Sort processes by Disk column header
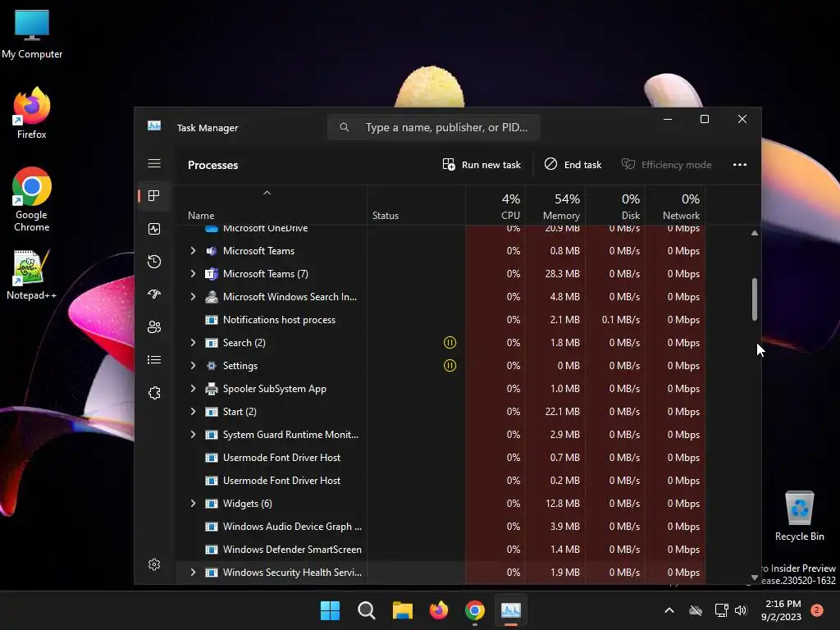 point(615,206)
